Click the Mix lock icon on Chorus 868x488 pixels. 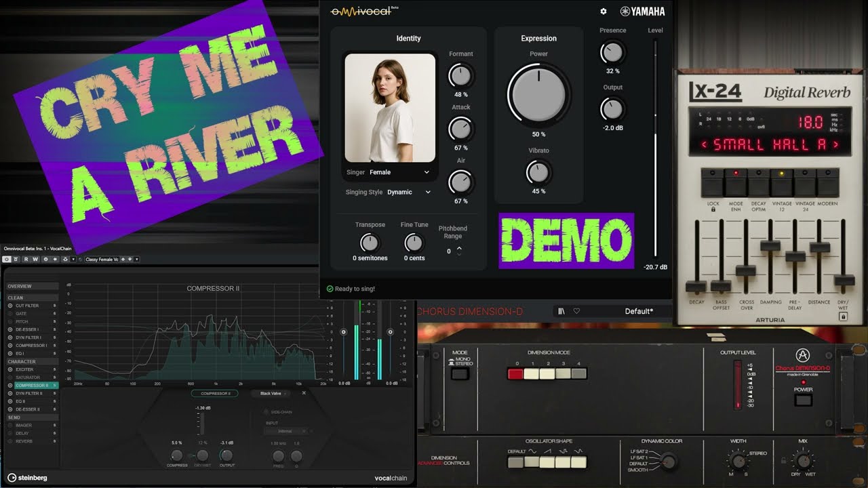[x=784, y=461]
